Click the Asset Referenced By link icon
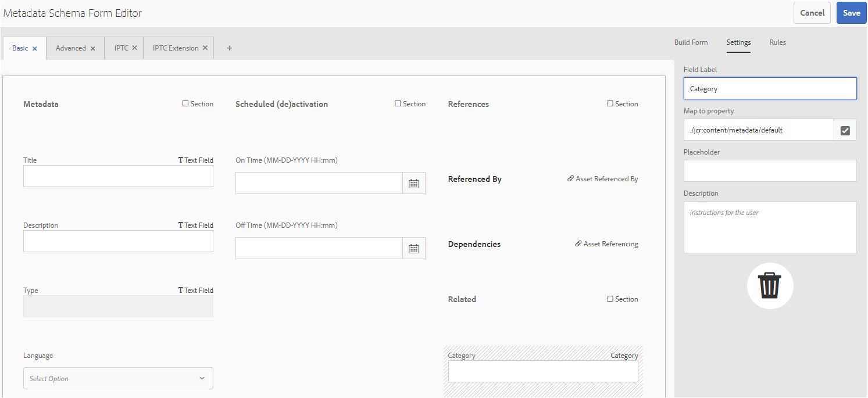The height and width of the screenshot is (398, 868). [x=571, y=179]
